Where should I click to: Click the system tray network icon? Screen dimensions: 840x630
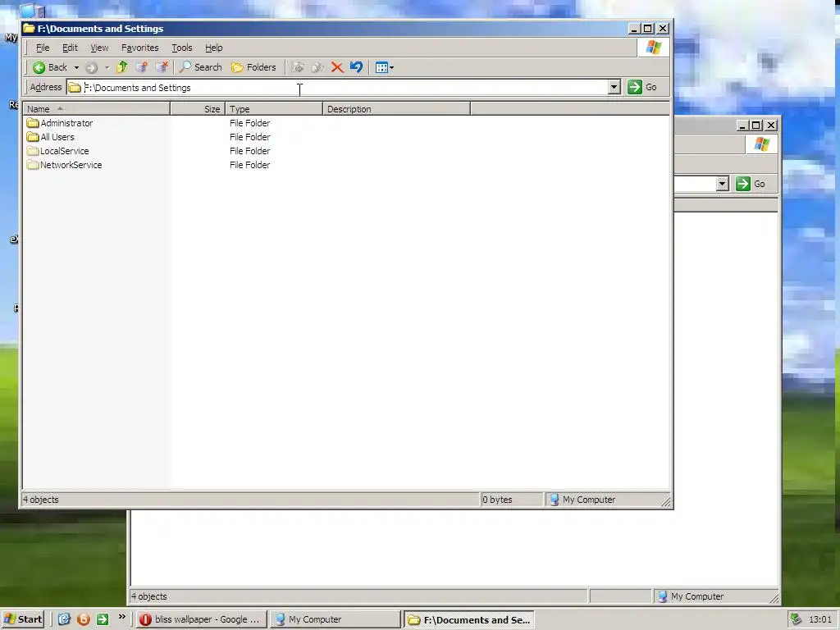click(x=796, y=619)
